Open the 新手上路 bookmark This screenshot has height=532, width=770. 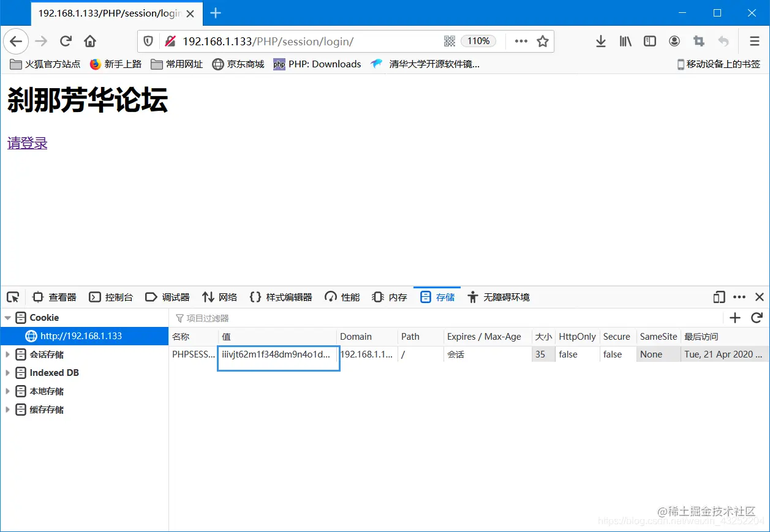[x=116, y=64]
